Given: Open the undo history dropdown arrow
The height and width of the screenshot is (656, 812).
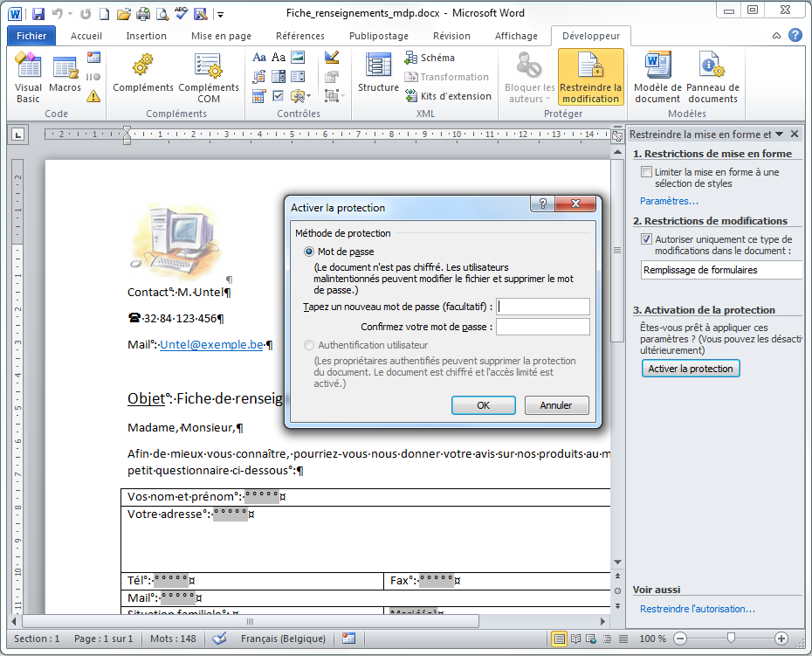Looking at the screenshot, I should tap(71, 14).
